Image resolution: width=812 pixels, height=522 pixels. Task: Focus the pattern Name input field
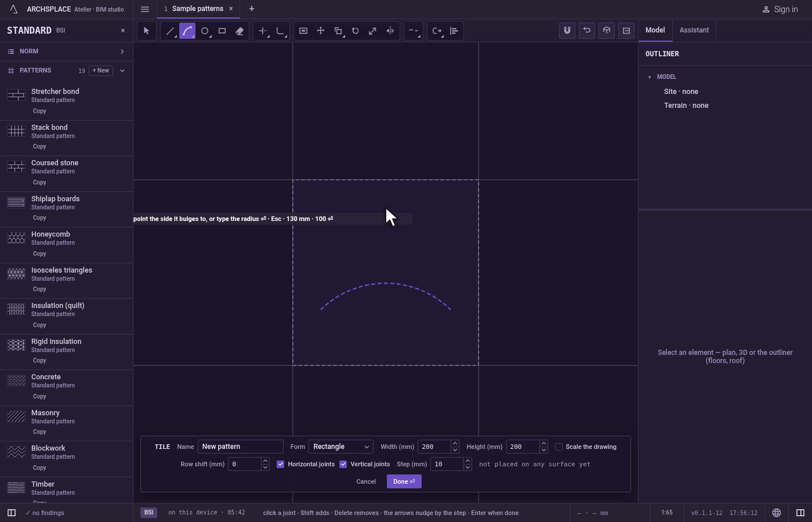241,447
